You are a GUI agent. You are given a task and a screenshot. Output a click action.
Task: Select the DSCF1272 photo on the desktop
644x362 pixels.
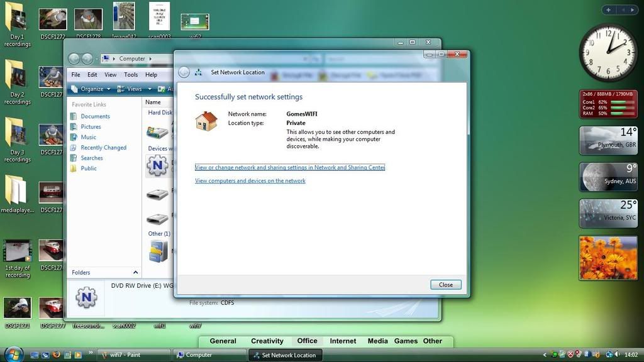[53, 24]
